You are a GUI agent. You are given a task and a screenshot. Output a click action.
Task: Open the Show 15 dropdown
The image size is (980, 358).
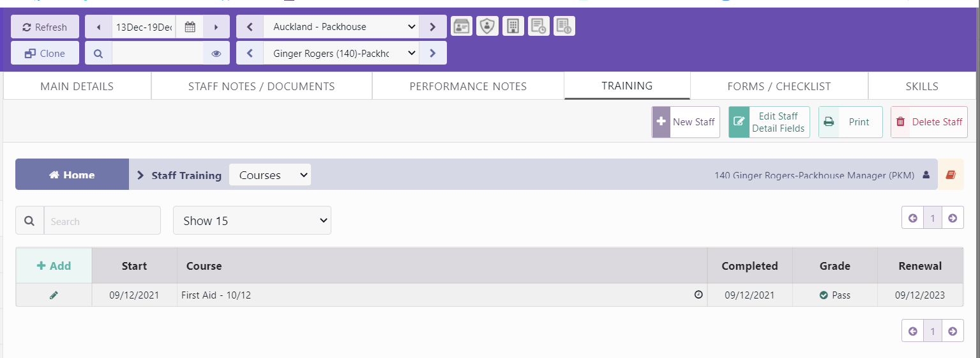point(252,221)
